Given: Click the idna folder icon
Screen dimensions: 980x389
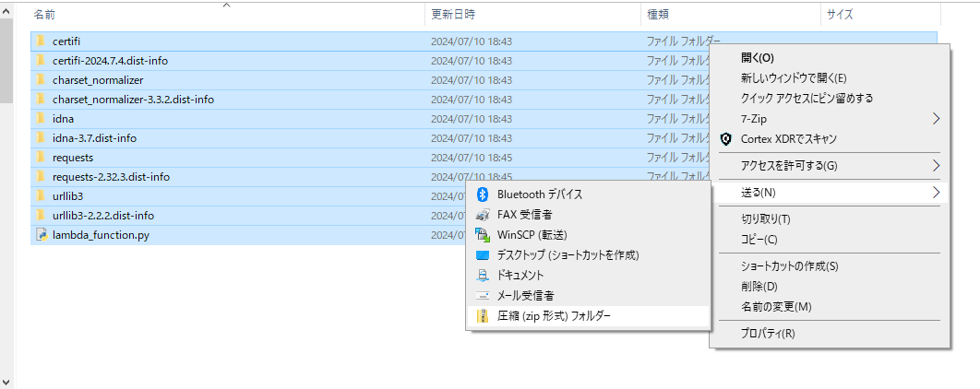Looking at the screenshot, I should (42, 119).
